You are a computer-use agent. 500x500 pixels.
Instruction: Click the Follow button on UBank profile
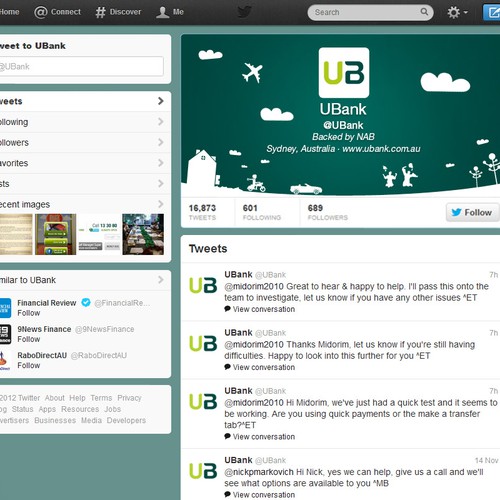point(472,212)
